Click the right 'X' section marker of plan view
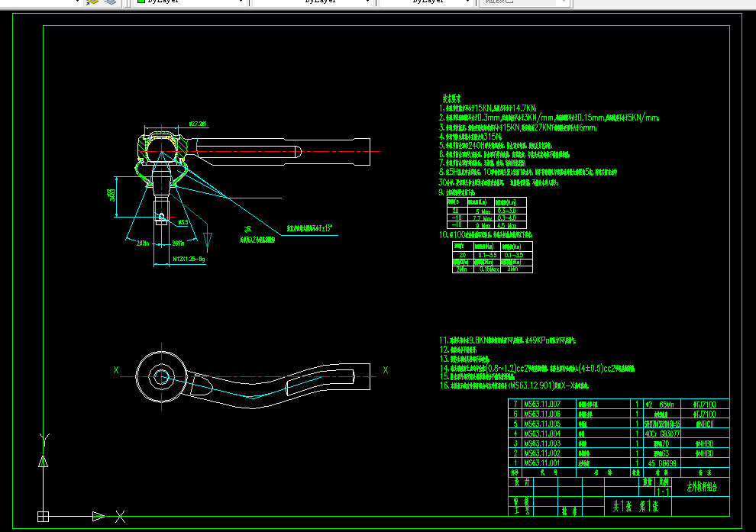The image size is (756, 532). [385, 370]
